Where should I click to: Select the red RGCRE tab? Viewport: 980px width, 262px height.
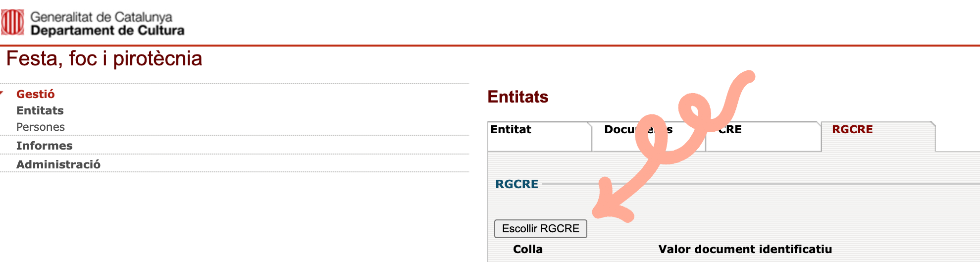[x=852, y=130]
